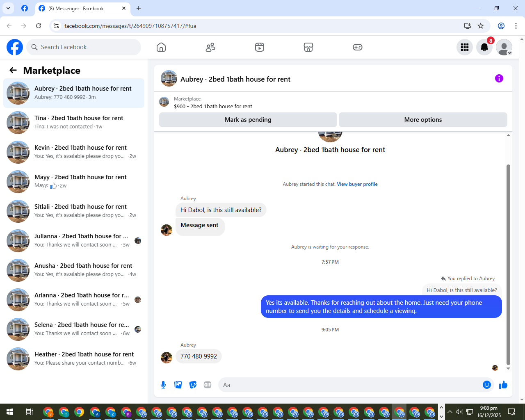Screen dimensions: 525x420
Task: Open the Video (Reels) icon
Action: (x=260, y=47)
